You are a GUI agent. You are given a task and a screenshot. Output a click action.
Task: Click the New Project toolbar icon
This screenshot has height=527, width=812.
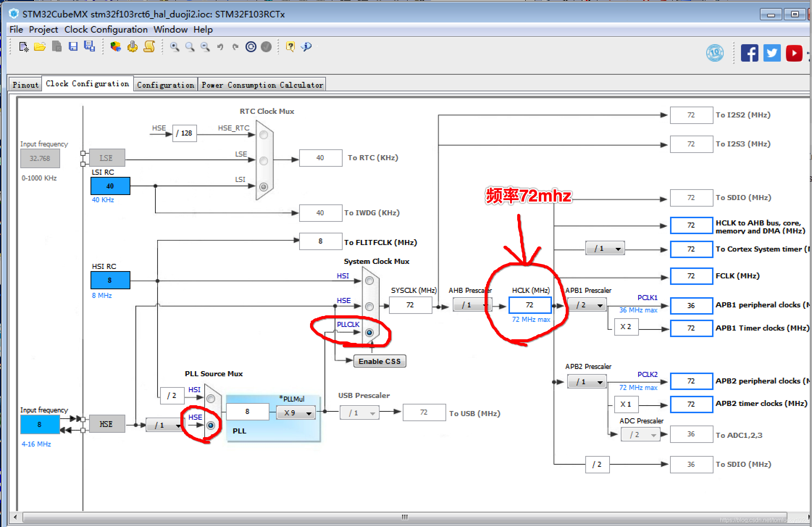click(24, 47)
